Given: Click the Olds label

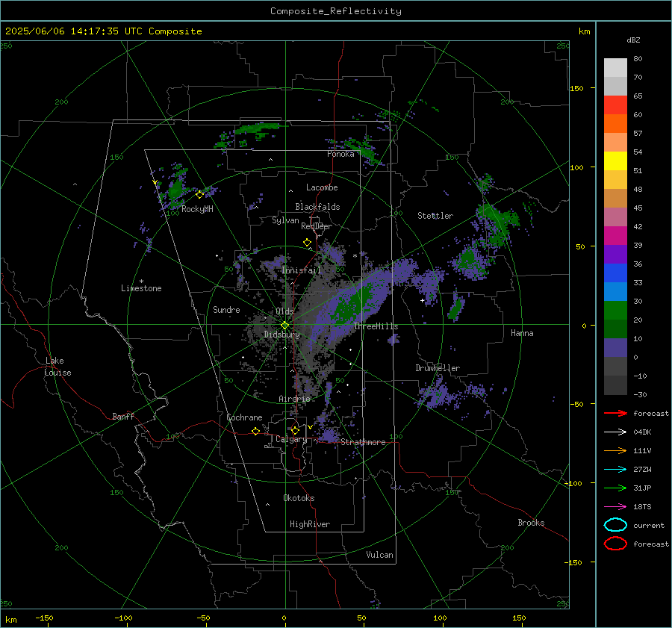Looking at the screenshot, I should pos(284,311).
